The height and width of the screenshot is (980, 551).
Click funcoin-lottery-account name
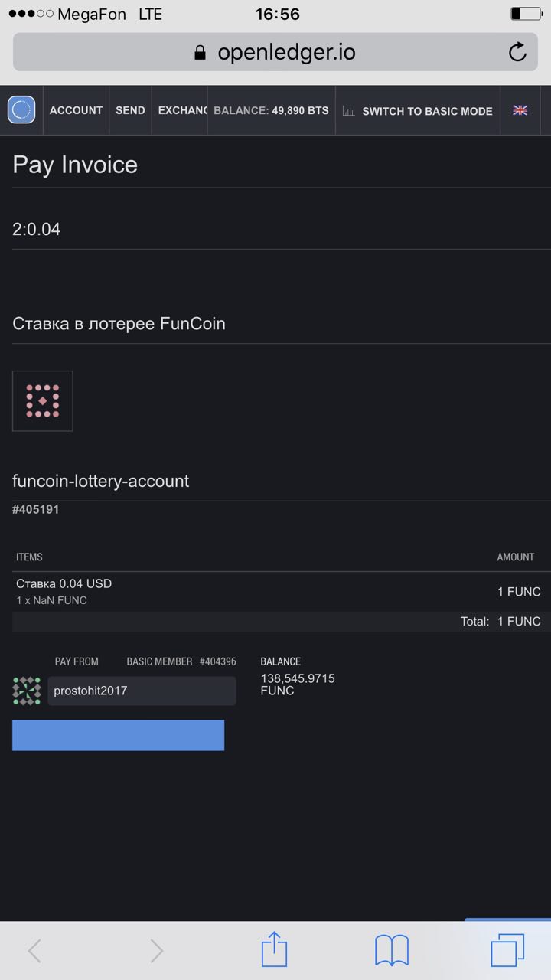tap(101, 482)
